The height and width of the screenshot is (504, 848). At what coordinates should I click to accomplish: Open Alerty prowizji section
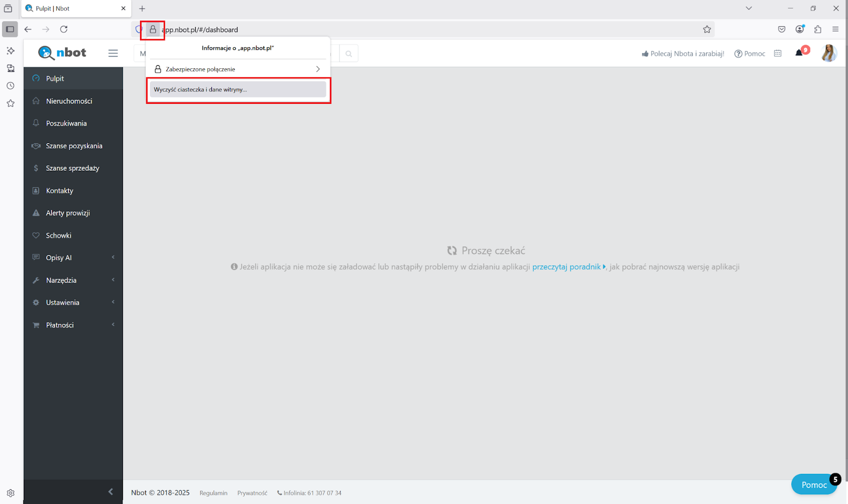[x=73, y=213]
